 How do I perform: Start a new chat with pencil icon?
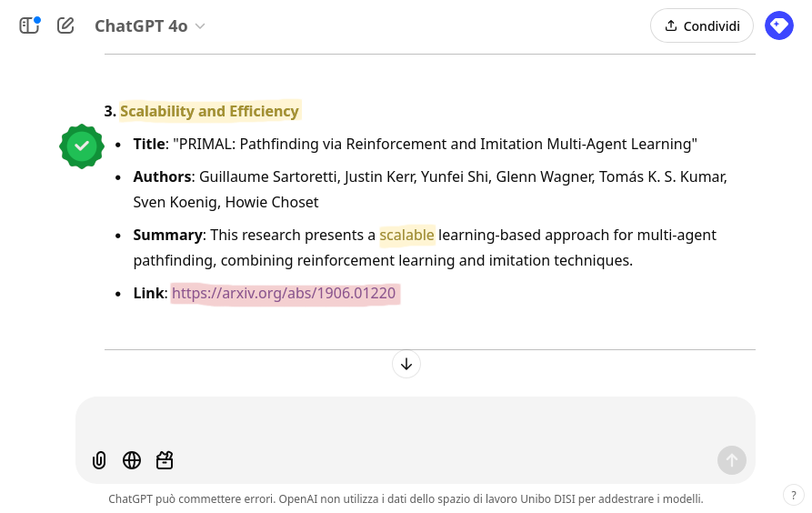pos(65,25)
